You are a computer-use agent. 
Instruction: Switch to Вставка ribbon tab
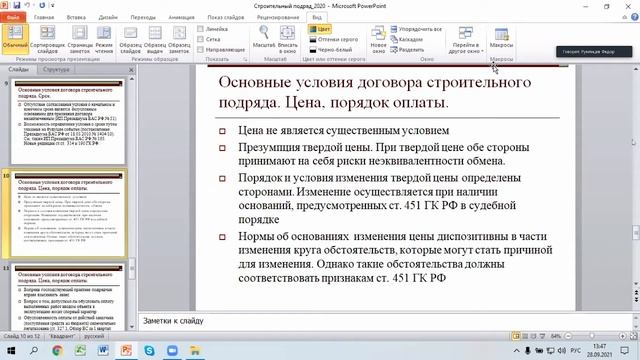[76, 17]
